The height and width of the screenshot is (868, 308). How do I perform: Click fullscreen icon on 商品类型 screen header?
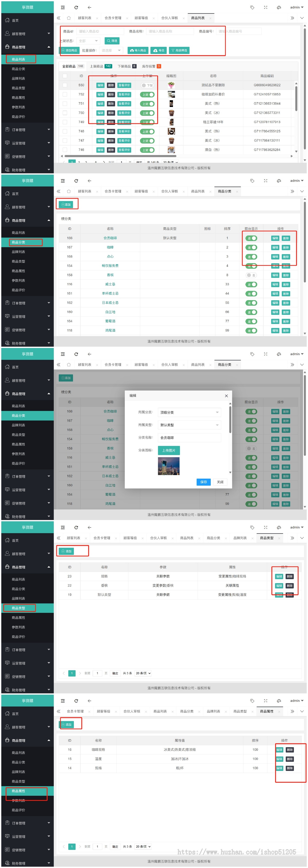coord(266,527)
